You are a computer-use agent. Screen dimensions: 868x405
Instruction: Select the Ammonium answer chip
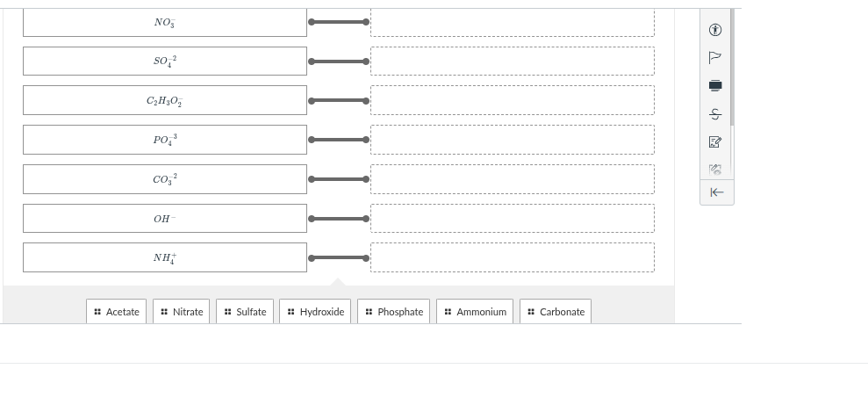click(475, 312)
